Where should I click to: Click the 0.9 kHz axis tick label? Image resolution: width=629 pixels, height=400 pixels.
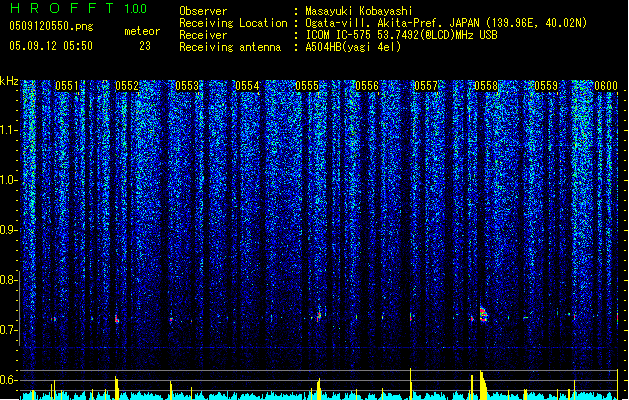coord(8,230)
